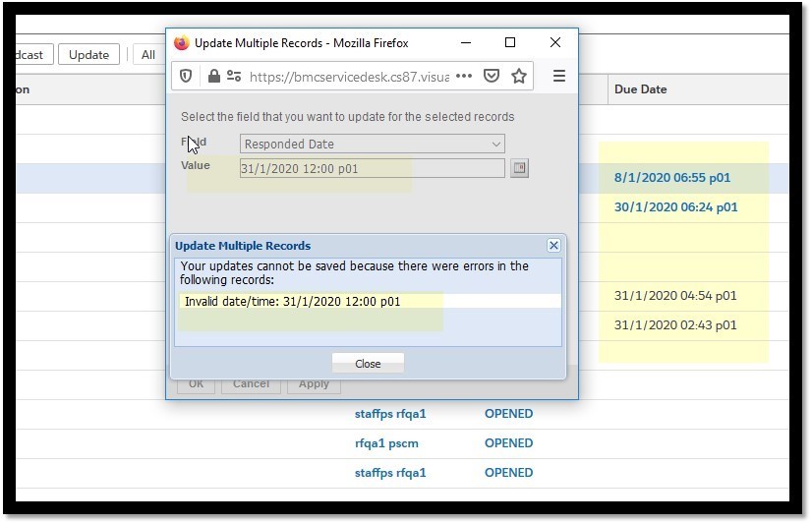
Task: Click the padlock site security icon
Action: [213, 76]
